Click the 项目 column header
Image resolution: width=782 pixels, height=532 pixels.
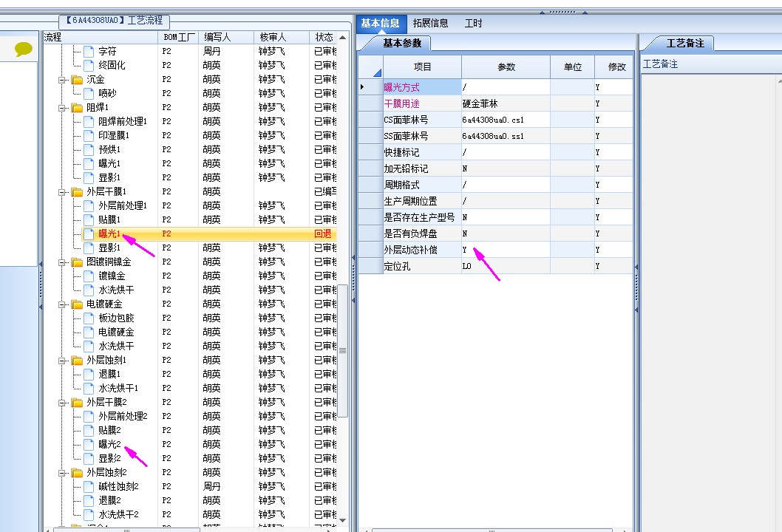(x=422, y=66)
